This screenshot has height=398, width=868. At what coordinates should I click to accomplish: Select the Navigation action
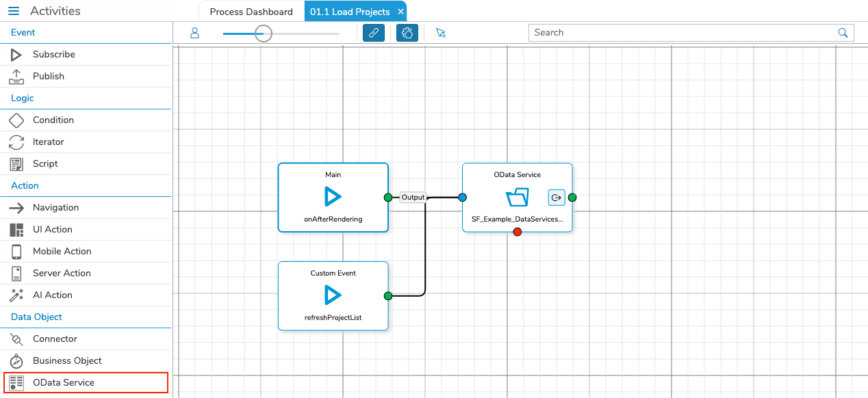coord(55,207)
